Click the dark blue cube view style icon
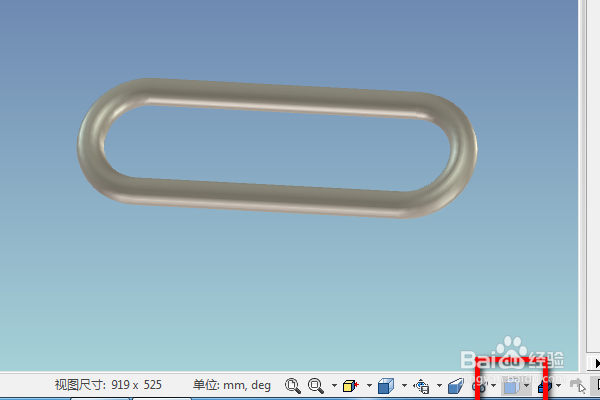 point(386,385)
